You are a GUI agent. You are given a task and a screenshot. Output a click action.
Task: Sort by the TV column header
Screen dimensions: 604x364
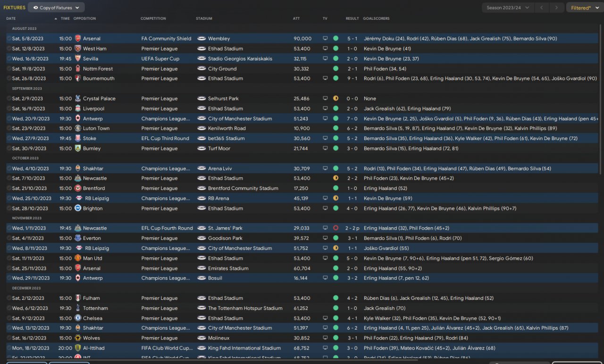coord(325,19)
